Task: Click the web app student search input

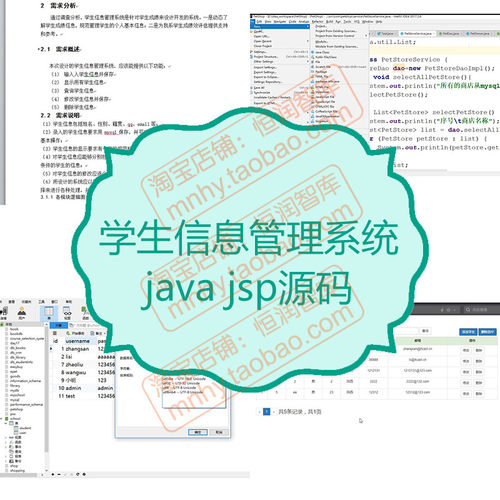Action: click(405, 331)
